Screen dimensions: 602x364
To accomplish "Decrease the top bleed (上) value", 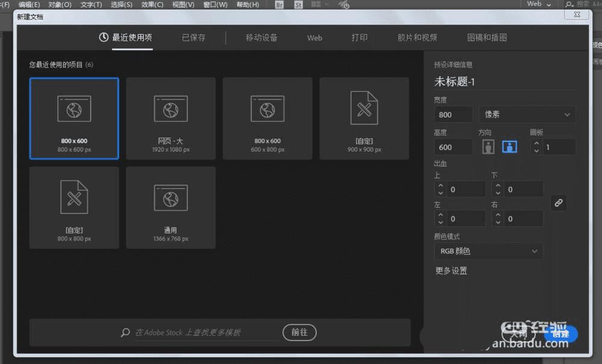I will point(441,193).
